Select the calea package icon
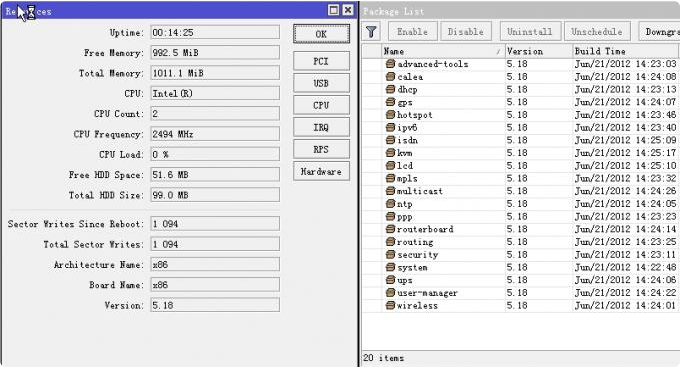681x368 pixels. (390, 76)
